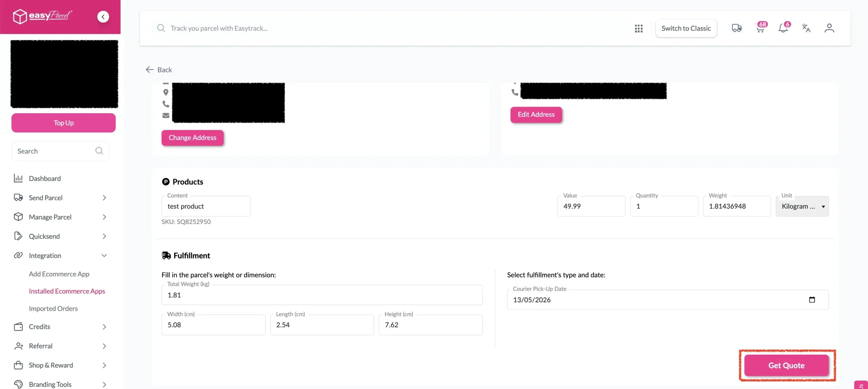The image size is (868, 389).
Task: Open the language translation menu
Action: (x=806, y=28)
